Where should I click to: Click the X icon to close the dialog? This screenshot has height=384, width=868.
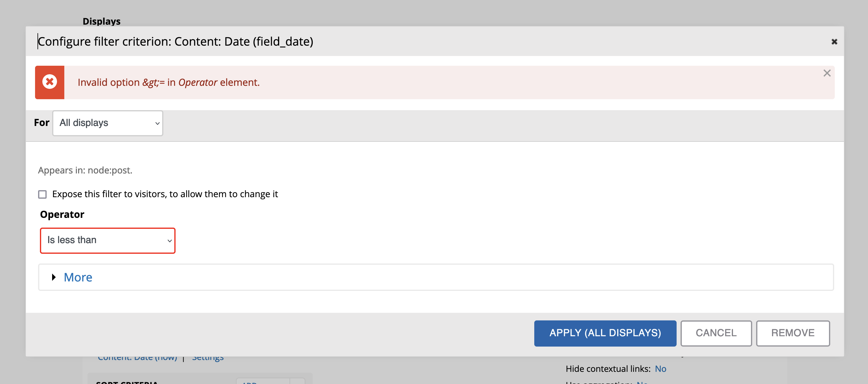[835, 41]
